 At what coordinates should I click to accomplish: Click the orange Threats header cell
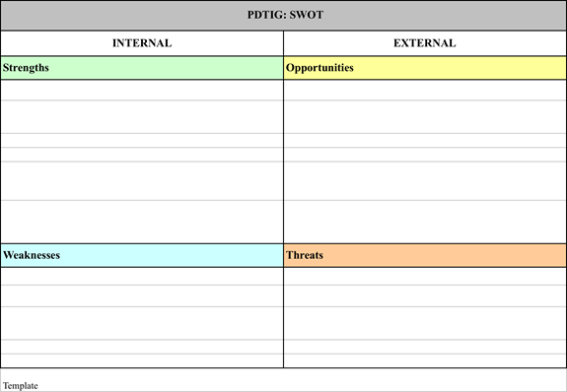[x=425, y=255]
